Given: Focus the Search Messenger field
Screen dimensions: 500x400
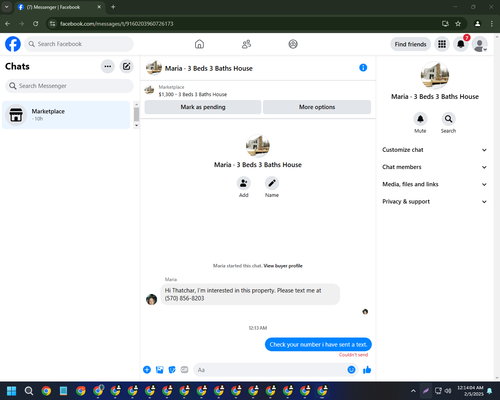Looking at the screenshot, I should [69, 86].
